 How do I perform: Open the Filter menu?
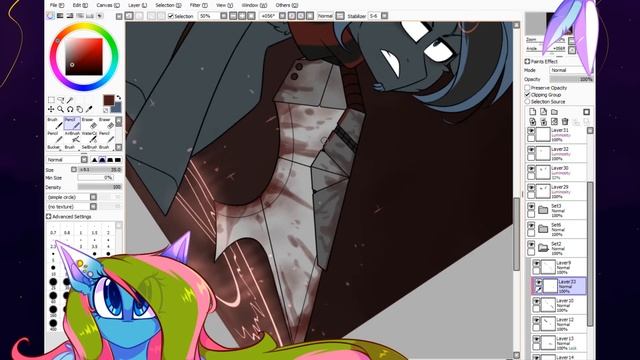pos(198,5)
